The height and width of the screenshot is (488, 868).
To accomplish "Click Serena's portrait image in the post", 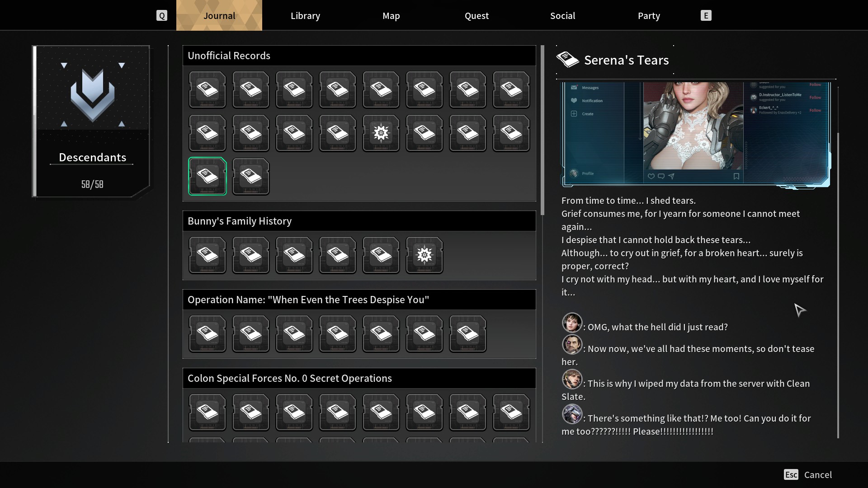I will [x=693, y=127].
